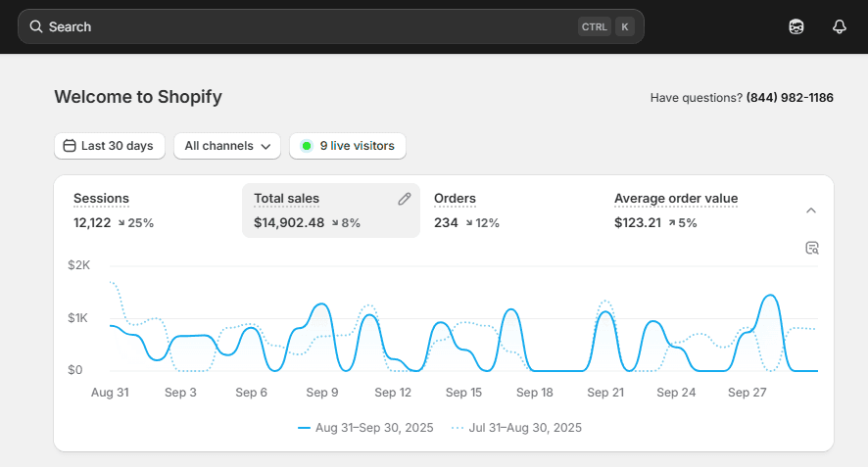Click the Sep 9 axis label
The image size is (868, 467).
point(322,393)
